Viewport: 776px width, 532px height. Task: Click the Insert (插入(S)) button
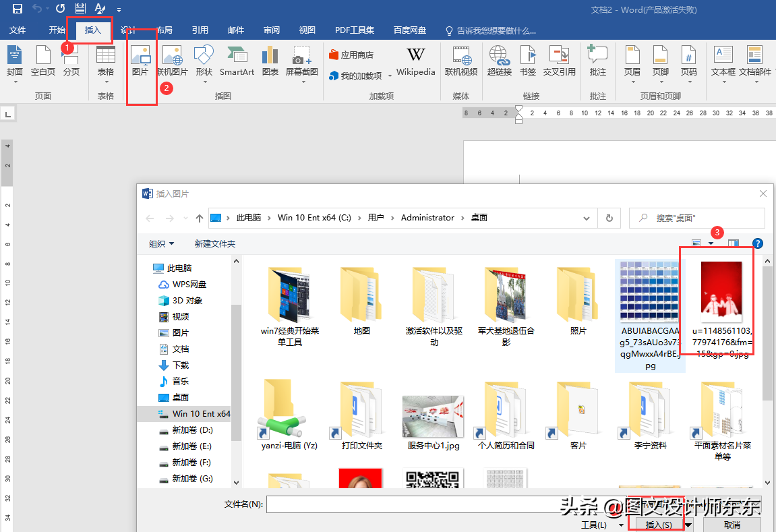pos(658,525)
